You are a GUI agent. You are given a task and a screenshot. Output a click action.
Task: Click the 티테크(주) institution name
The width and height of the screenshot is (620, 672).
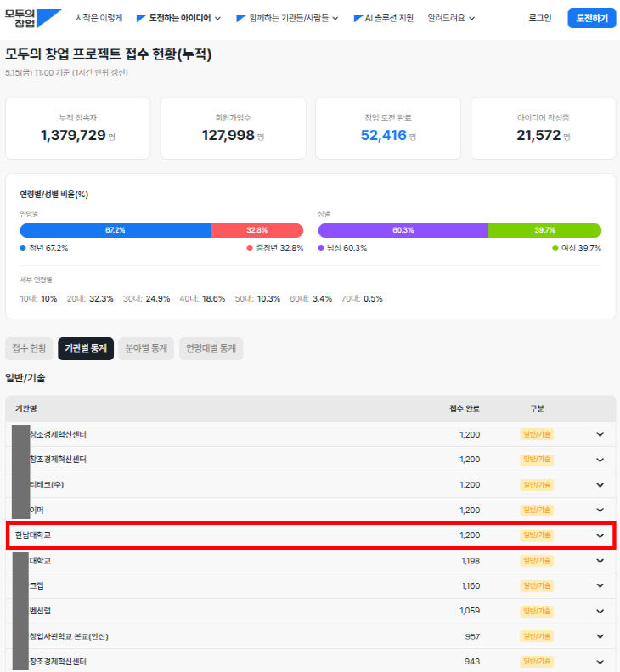pos(46,485)
